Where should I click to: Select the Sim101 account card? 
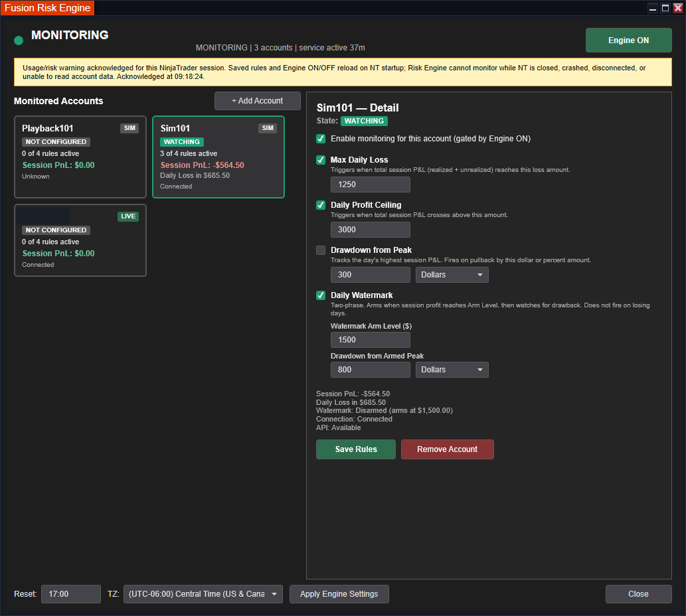click(x=218, y=157)
